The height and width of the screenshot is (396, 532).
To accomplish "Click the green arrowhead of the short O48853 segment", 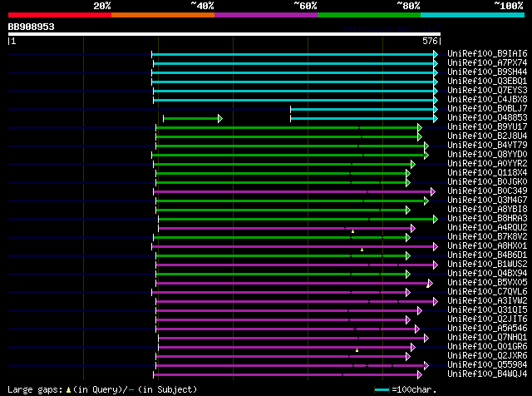I will point(220,118).
